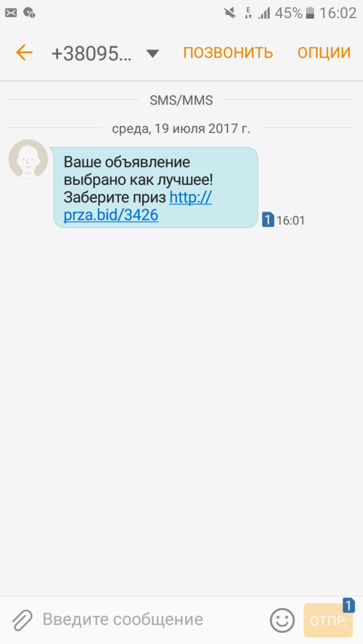Open the attachment paperclip icon
The image size is (363, 644).
pos(22,619)
